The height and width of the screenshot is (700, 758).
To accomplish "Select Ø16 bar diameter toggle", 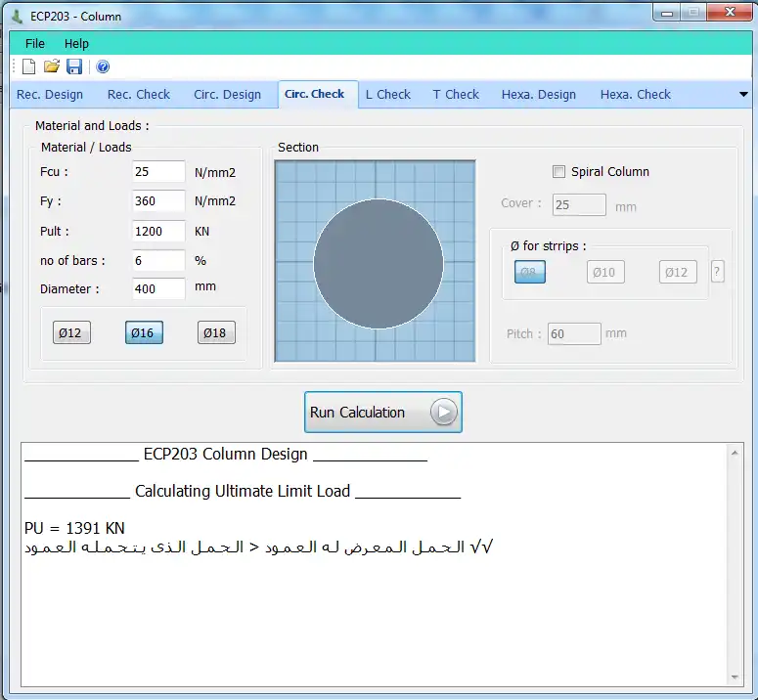I will [x=144, y=332].
